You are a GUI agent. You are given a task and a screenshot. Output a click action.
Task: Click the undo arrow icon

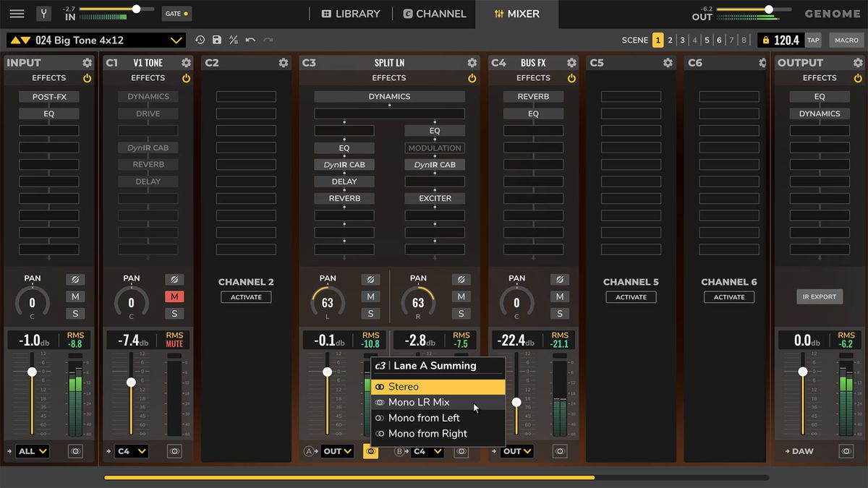tap(251, 40)
